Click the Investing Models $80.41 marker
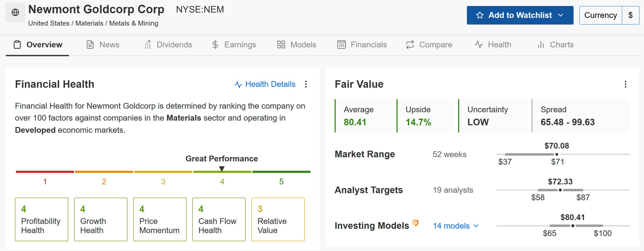644x251 pixels. click(573, 226)
